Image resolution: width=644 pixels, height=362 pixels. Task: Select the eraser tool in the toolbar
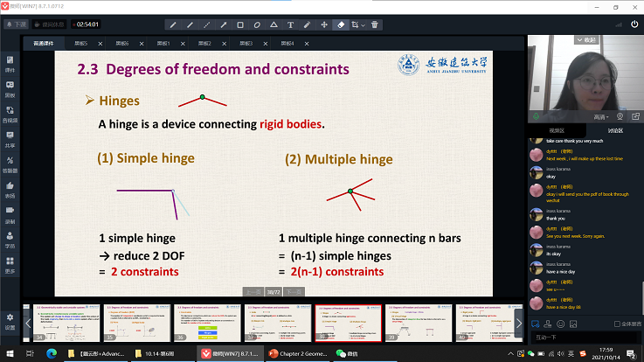coord(342,24)
